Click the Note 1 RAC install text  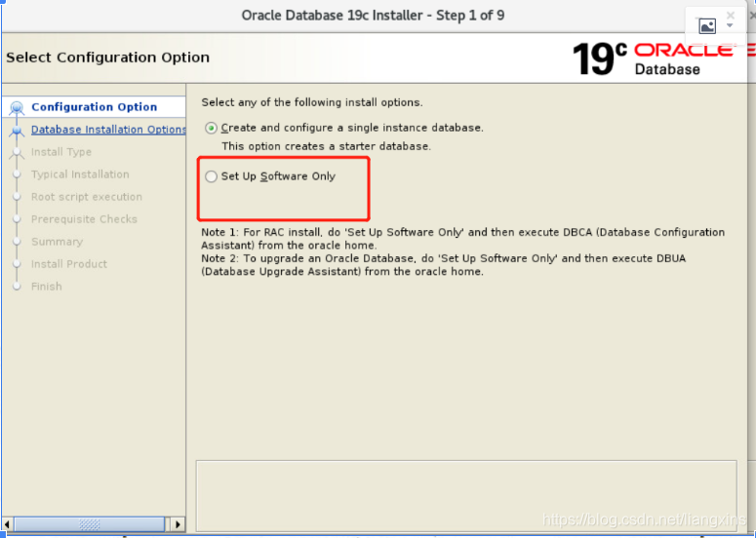pos(462,239)
